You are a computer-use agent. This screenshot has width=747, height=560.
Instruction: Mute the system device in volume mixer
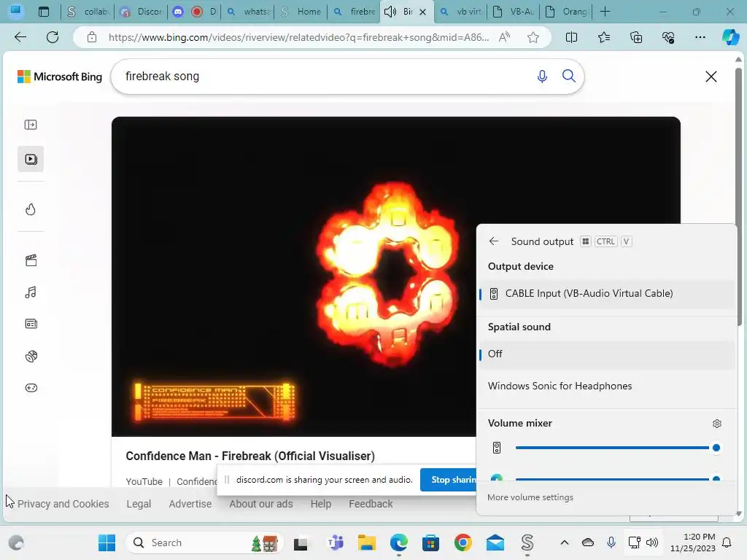point(496,448)
